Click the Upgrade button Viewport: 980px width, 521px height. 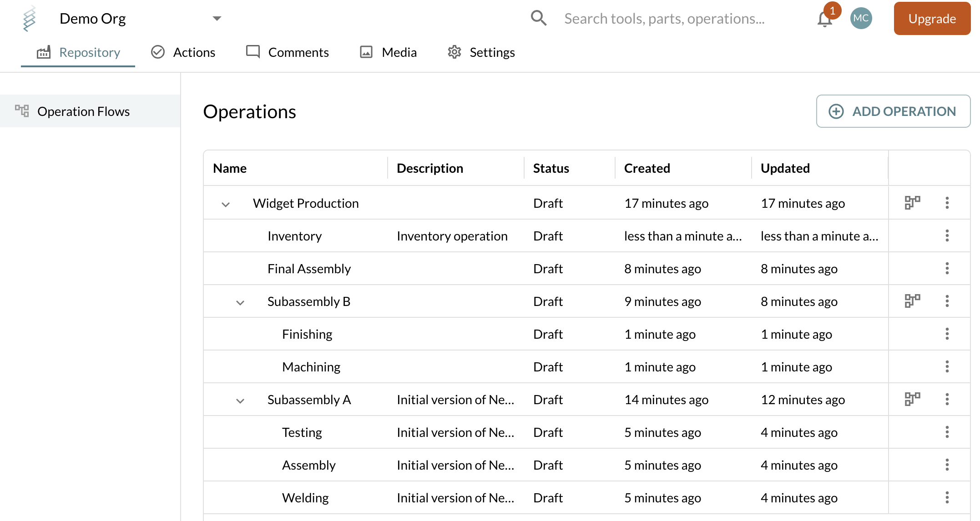tap(932, 19)
